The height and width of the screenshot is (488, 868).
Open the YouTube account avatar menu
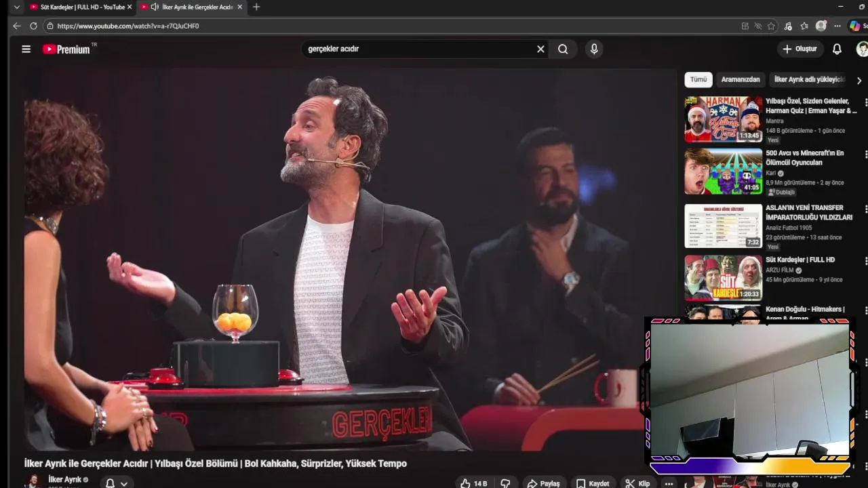pyautogui.click(x=862, y=49)
